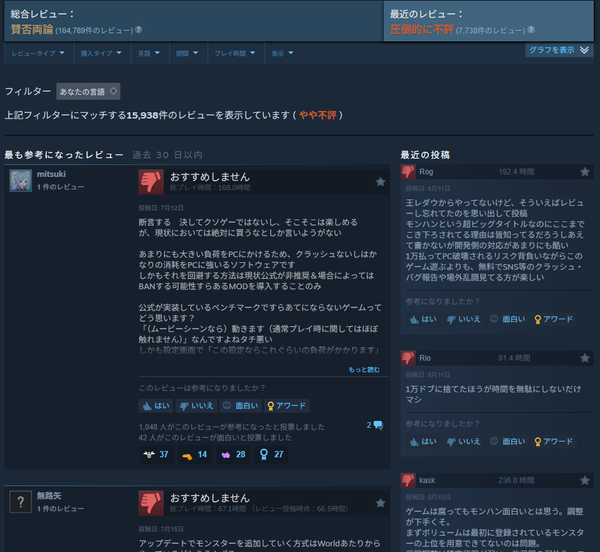Click the 最も参考になったレビュー heading
The width and height of the screenshot is (600, 552).
pos(64,155)
